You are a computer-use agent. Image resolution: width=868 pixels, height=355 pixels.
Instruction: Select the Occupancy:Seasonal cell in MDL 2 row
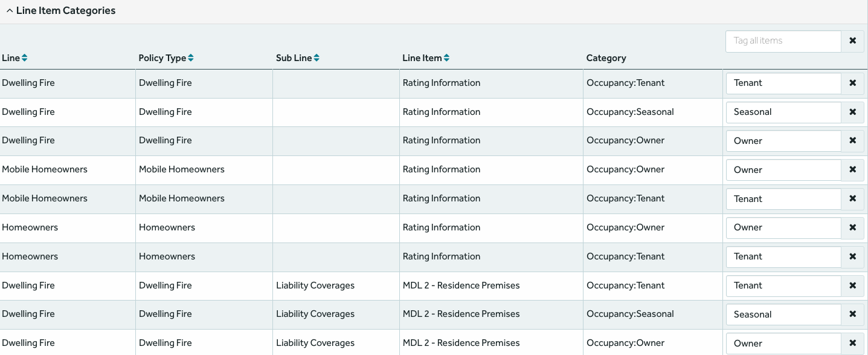point(630,314)
